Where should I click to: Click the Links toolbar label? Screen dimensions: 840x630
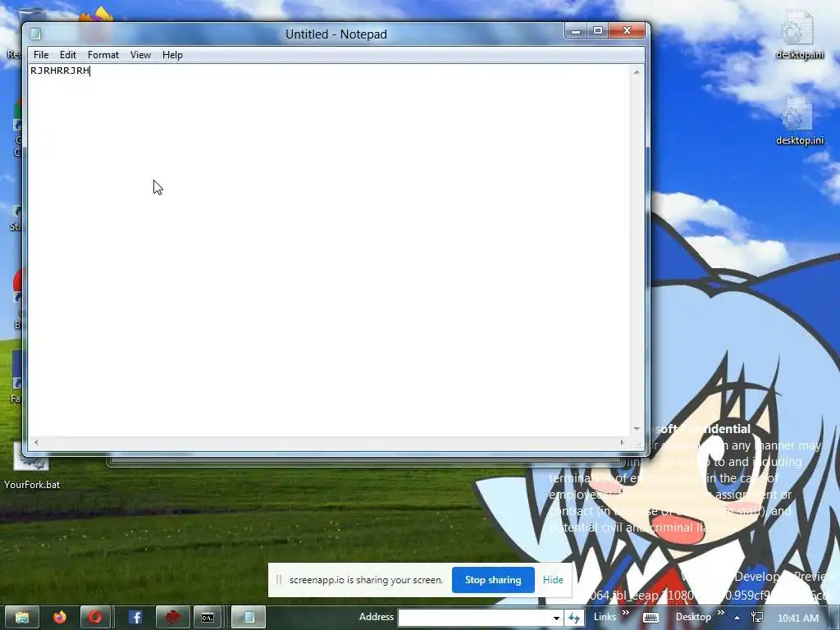point(605,617)
